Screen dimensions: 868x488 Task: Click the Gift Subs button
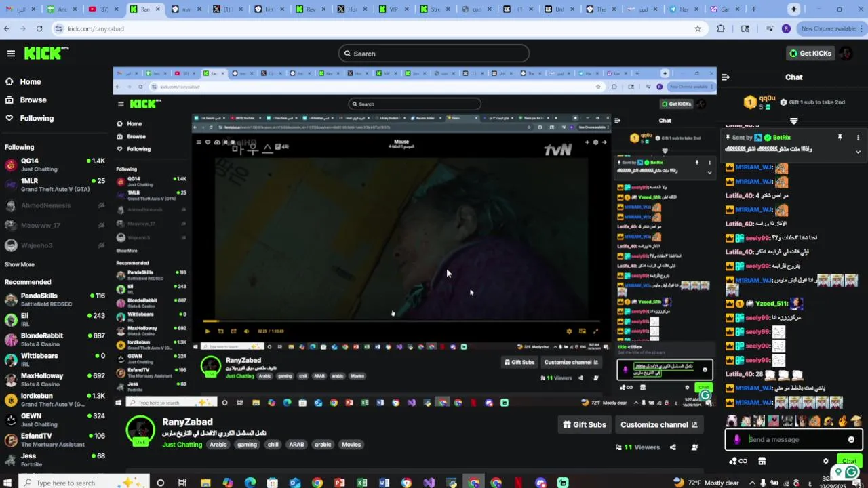pyautogui.click(x=585, y=424)
